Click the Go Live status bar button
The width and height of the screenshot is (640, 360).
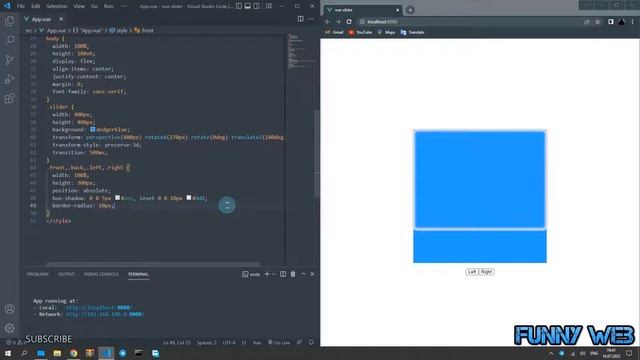[x=279, y=342]
